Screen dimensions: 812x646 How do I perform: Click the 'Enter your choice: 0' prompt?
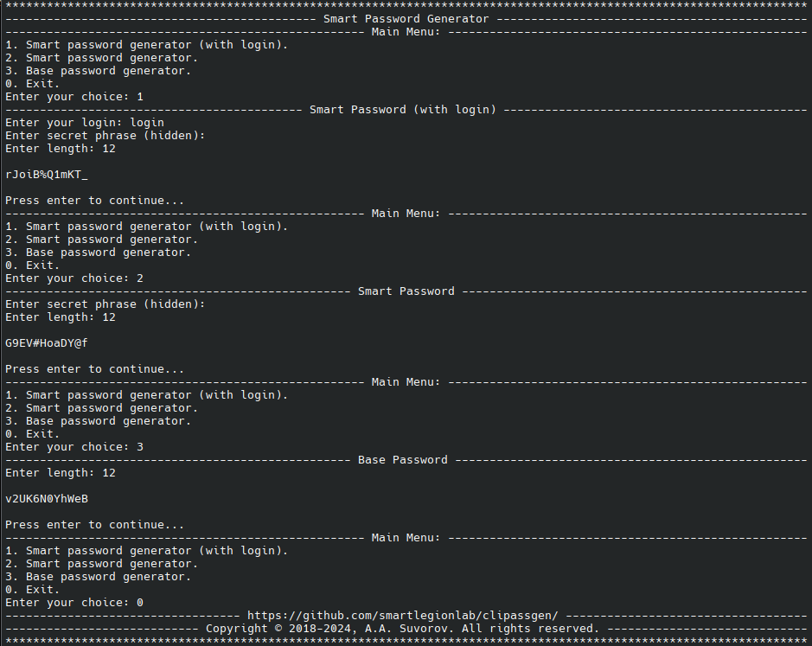74,603
